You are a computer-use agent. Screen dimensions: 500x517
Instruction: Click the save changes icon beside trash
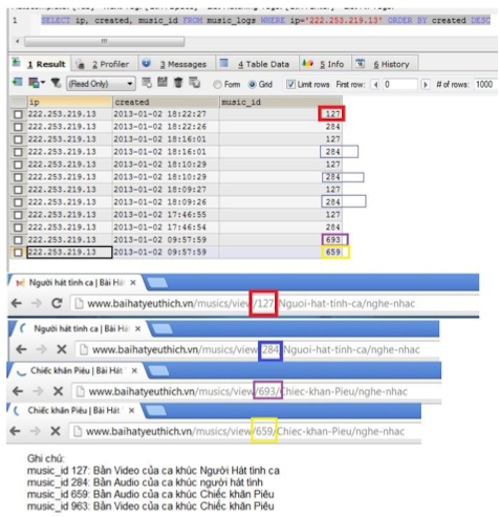(x=162, y=82)
